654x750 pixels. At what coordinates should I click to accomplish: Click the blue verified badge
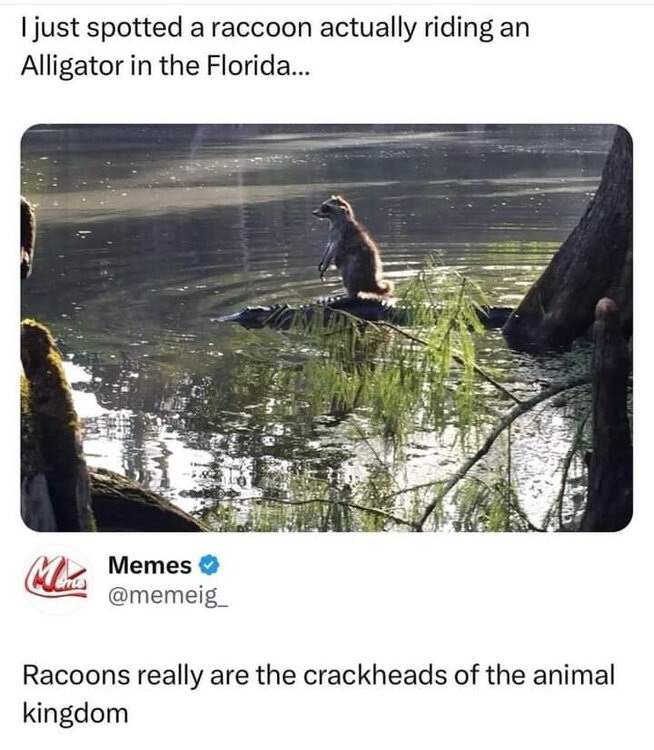(209, 566)
